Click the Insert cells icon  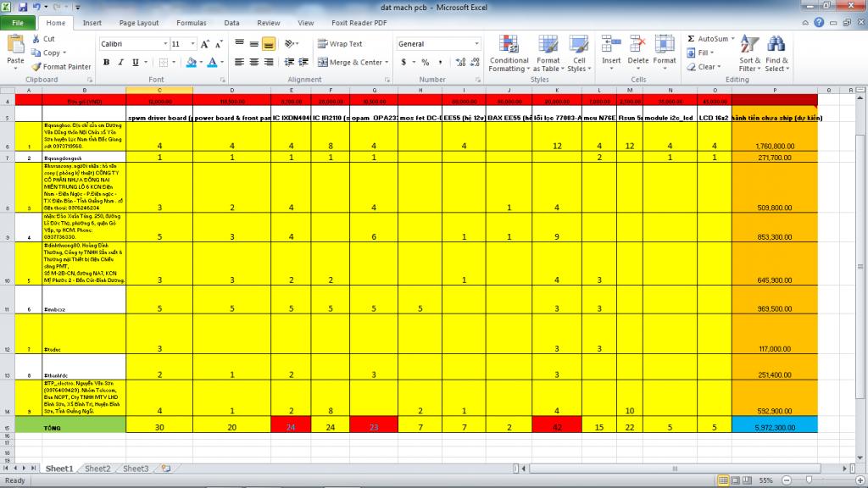pos(611,44)
